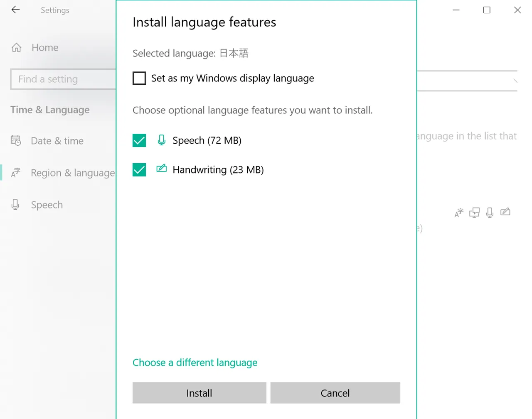Viewport: 532px width, 419px height.
Task: Click the speech microphone capability icon on the right
Action: pos(490,212)
